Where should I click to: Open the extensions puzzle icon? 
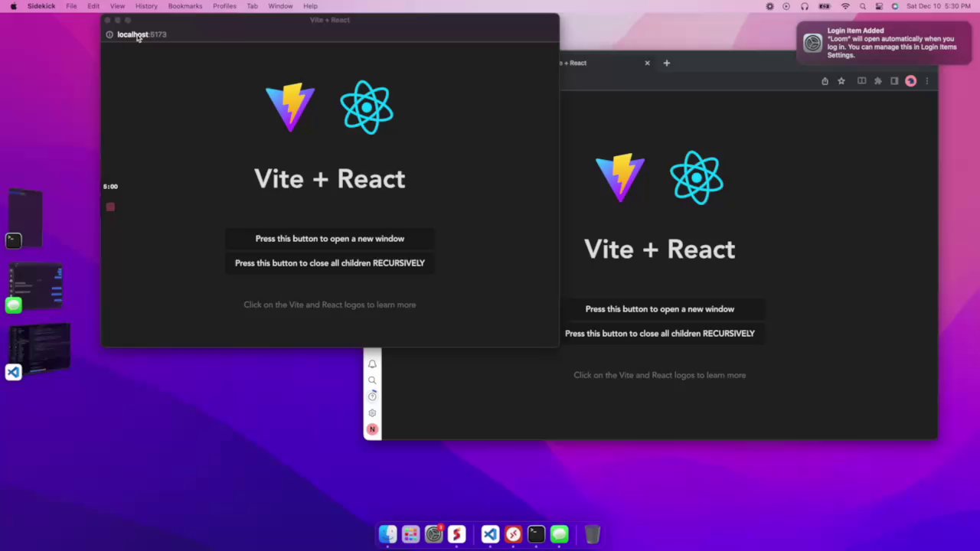(878, 81)
